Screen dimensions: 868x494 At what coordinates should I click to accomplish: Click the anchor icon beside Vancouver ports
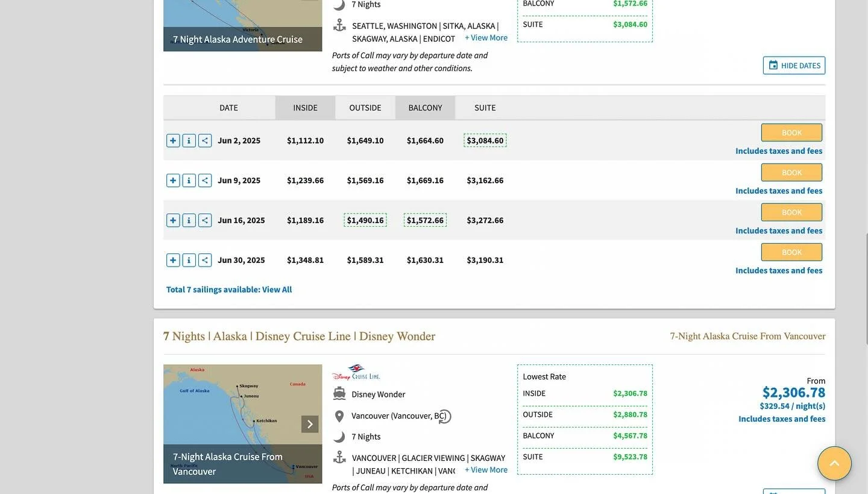339,457
